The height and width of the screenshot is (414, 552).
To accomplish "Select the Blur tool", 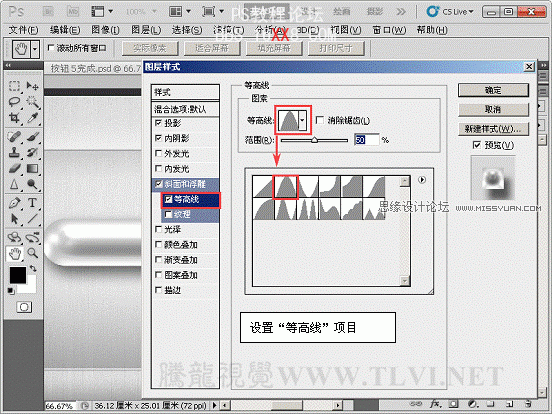I will [14, 184].
